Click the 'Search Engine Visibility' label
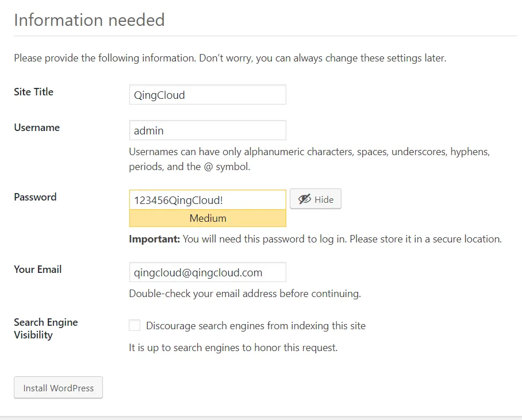 point(45,329)
